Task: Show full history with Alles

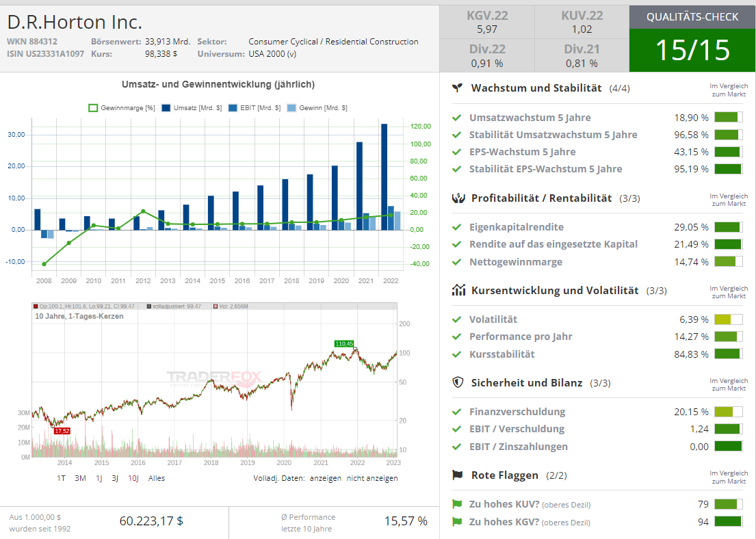Action: (x=156, y=478)
